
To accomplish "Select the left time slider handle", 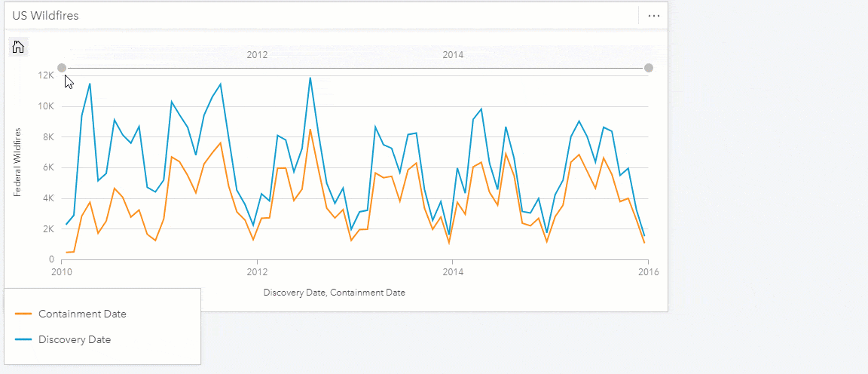I will [62, 68].
